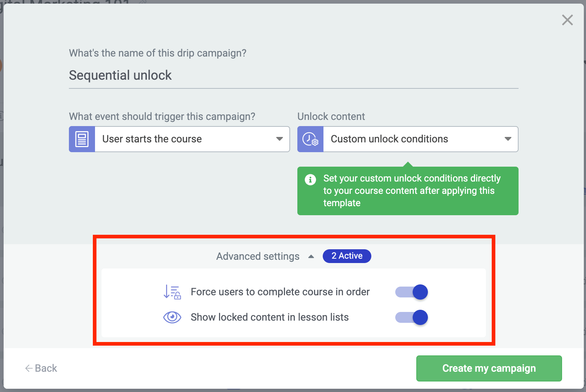Toggle Show locked content in lesson lists switch
The width and height of the screenshot is (586, 392).
coord(412,317)
